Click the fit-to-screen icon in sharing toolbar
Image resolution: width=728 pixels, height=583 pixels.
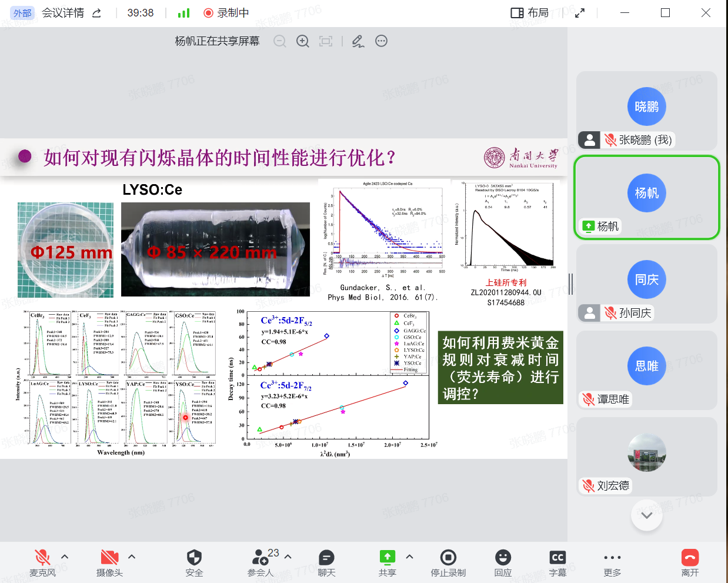[326, 41]
